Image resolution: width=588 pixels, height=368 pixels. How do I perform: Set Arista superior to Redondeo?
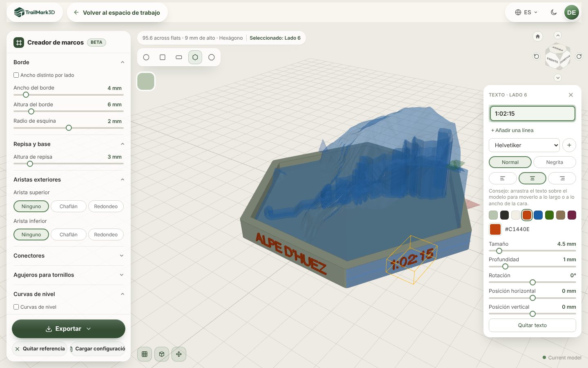106,206
